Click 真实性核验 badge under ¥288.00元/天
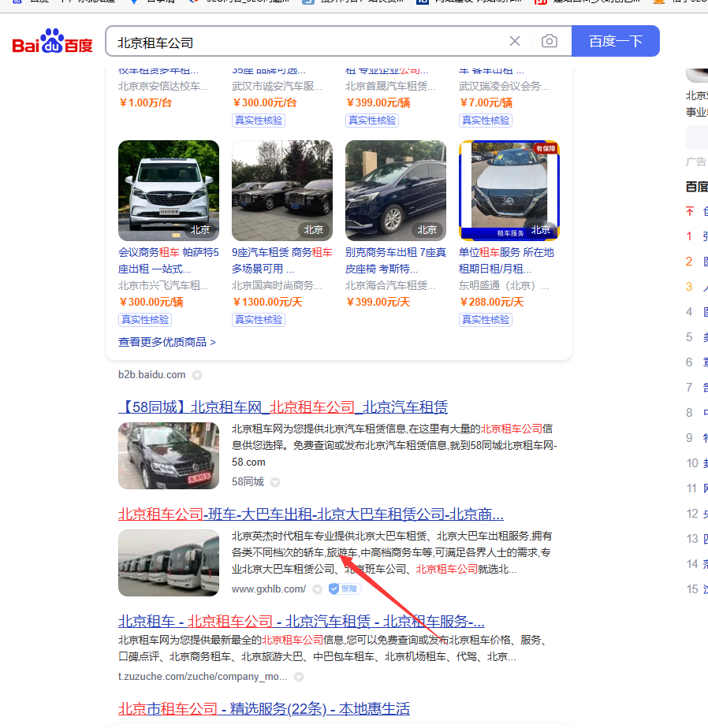708x728 pixels. (x=486, y=320)
